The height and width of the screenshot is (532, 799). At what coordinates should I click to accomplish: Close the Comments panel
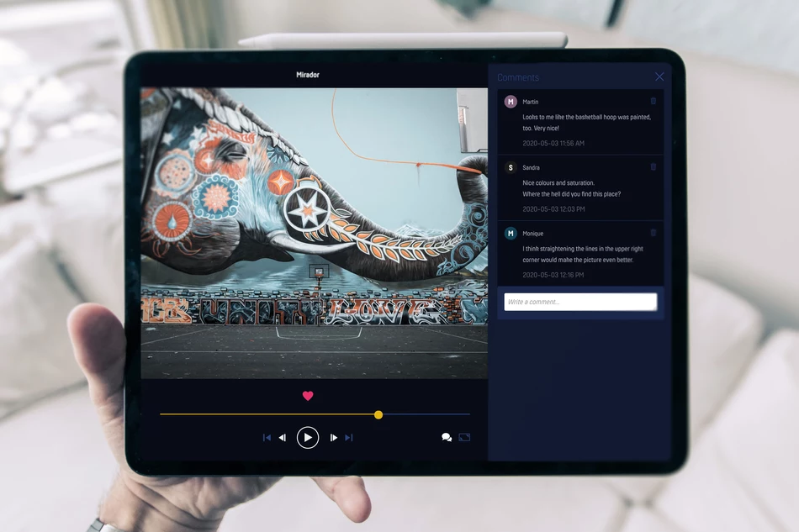(x=659, y=76)
